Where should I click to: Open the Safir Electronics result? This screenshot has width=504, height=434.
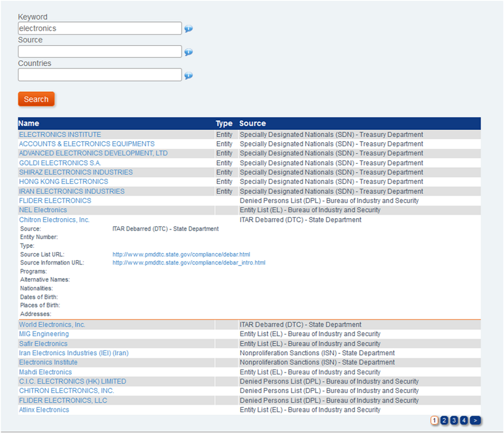click(x=43, y=344)
